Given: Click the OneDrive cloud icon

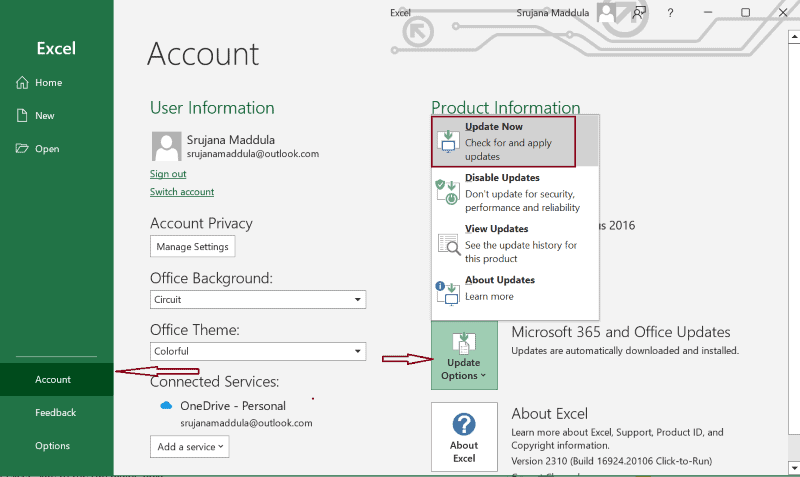Looking at the screenshot, I should (166, 406).
